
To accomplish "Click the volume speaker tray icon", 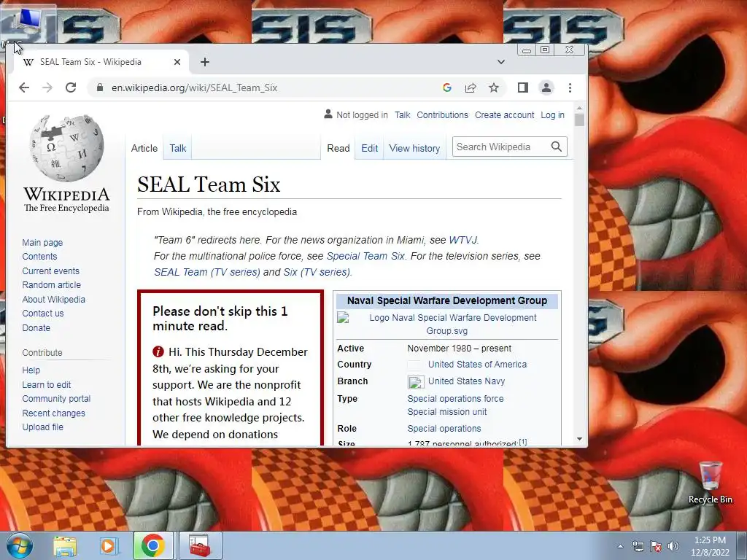I will point(673,546).
